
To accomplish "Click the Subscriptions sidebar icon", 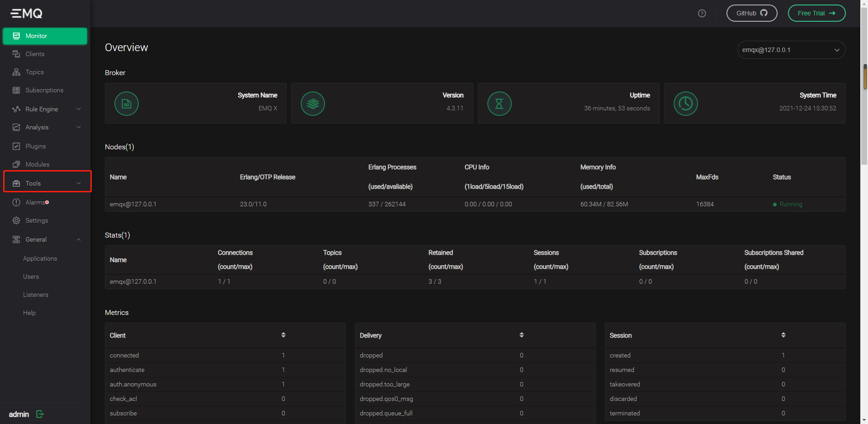I will click(16, 90).
